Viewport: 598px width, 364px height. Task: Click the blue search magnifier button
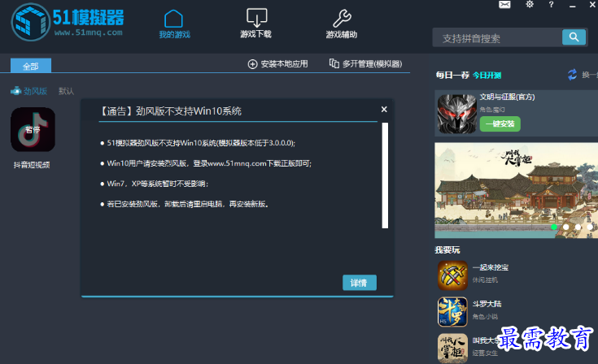(x=574, y=37)
